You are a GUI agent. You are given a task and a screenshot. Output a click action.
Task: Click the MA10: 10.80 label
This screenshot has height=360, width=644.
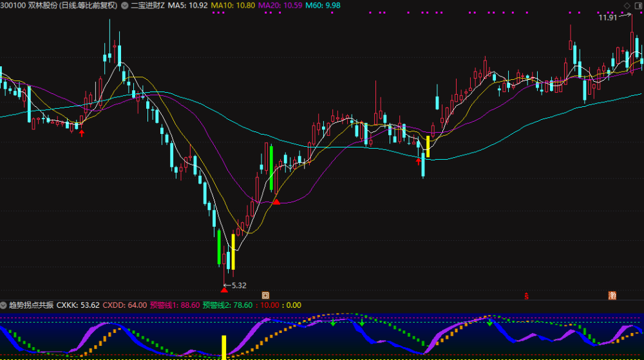pos(233,6)
